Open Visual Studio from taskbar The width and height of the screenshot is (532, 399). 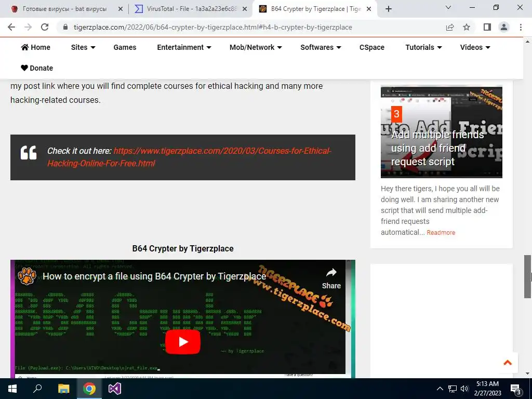click(115, 389)
